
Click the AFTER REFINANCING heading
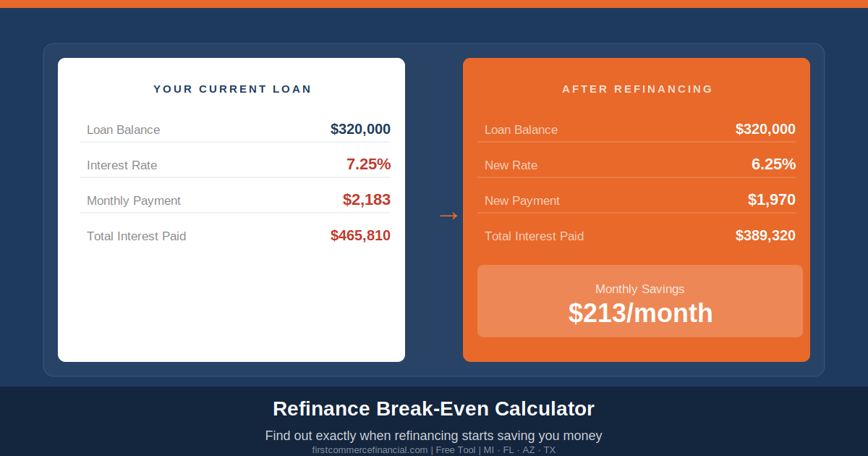[637, 89]
